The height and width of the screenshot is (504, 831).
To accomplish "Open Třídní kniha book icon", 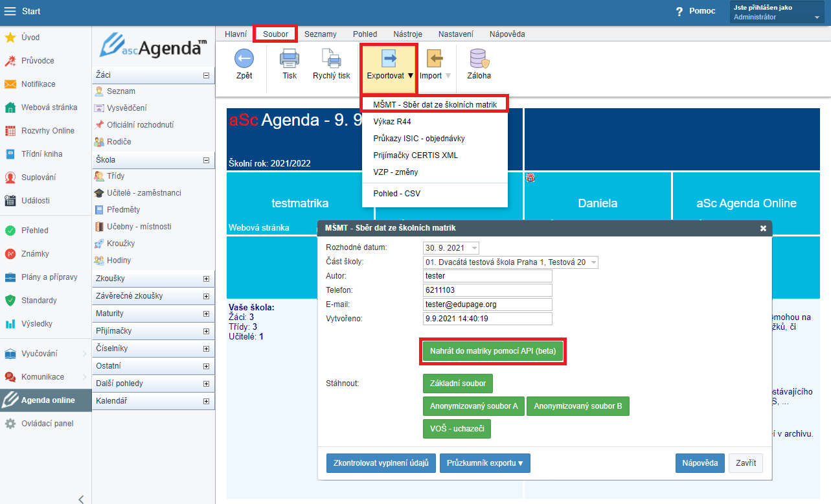I will [10, 154].
